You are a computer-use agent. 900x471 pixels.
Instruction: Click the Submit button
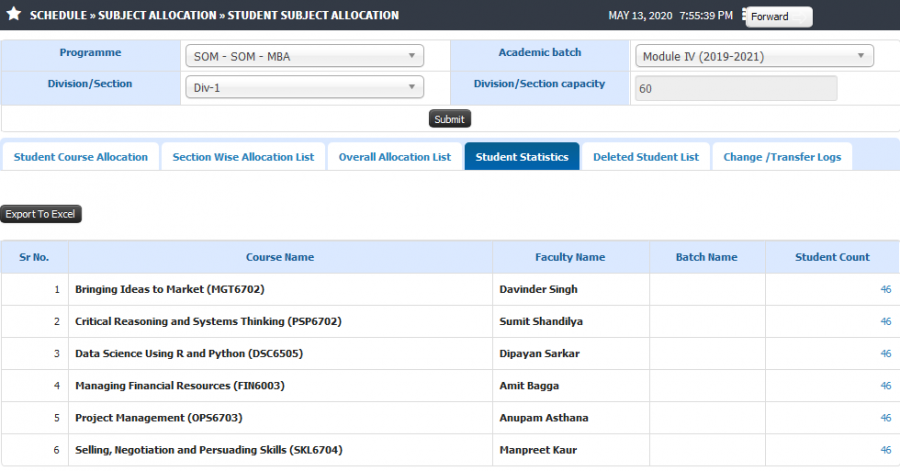coord(449,119)
